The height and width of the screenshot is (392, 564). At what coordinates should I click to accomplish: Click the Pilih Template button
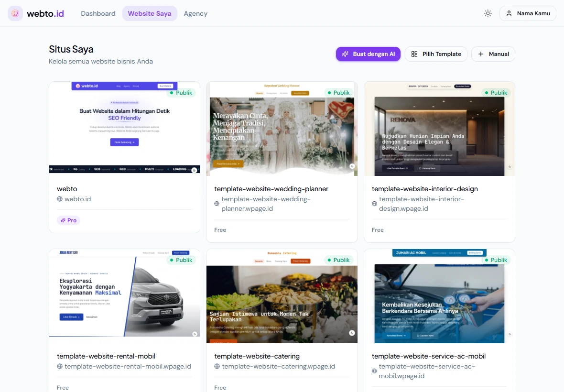(x=436, y=54)
